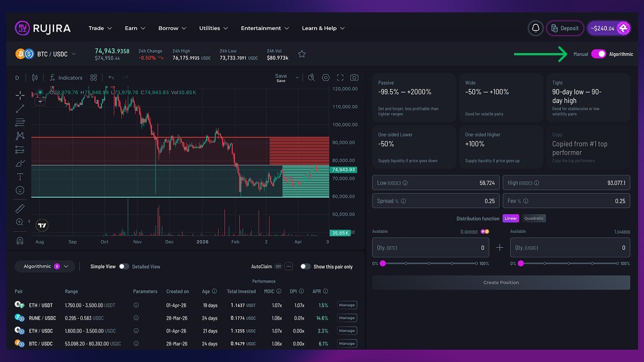Screen dimensions: 644x362
Task: Select the ruler measure tool
Action: click(x=20, y=208)
